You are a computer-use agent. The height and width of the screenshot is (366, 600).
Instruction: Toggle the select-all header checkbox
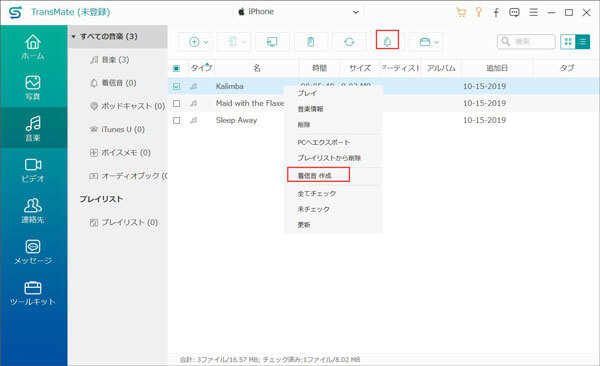point(176,69)
